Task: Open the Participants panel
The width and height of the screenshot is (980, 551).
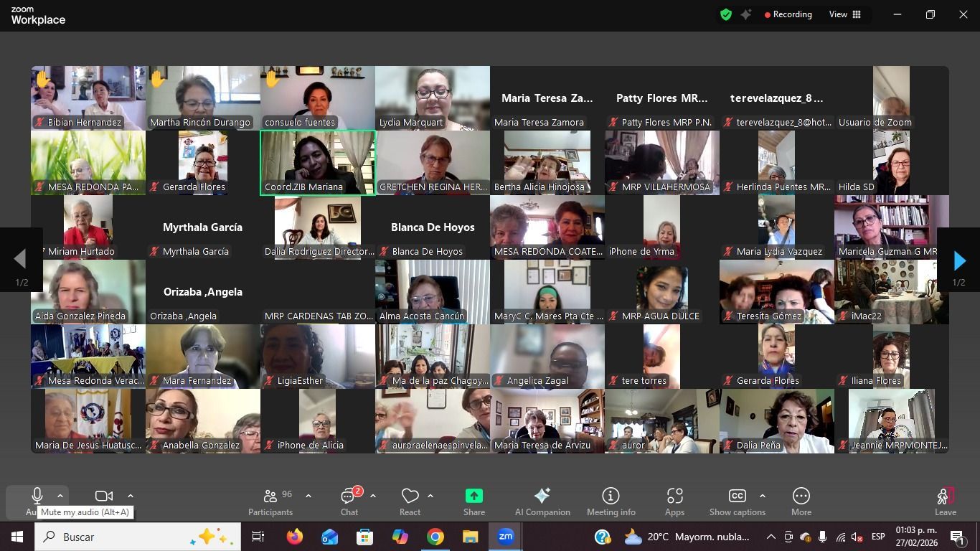Action: pos(270,501)
